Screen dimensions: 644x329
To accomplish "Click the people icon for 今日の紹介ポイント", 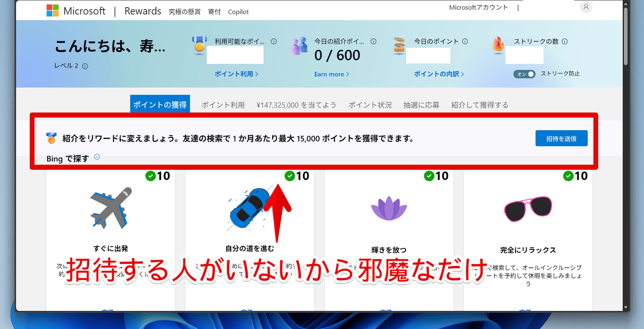I will [299, 45].
